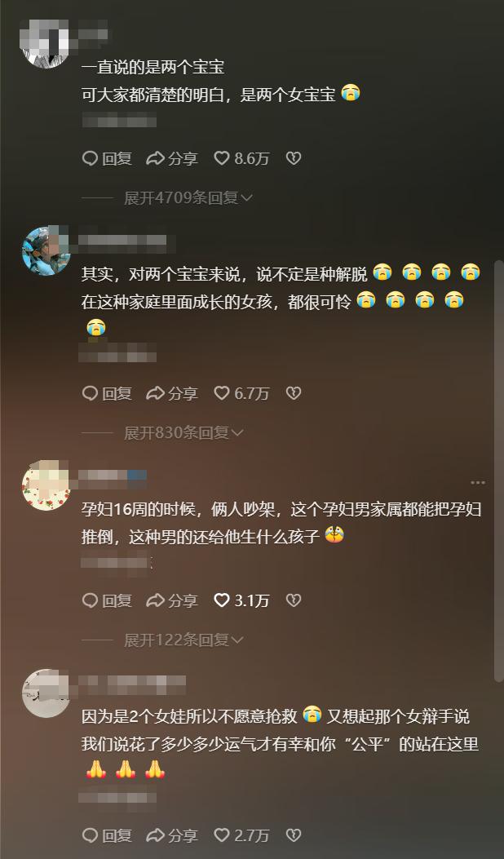The height and width of the screenshot is (859, 504).
Task: Click the broken-heart dislike icon beside 8.6万
Action: (x=294, y=158)
